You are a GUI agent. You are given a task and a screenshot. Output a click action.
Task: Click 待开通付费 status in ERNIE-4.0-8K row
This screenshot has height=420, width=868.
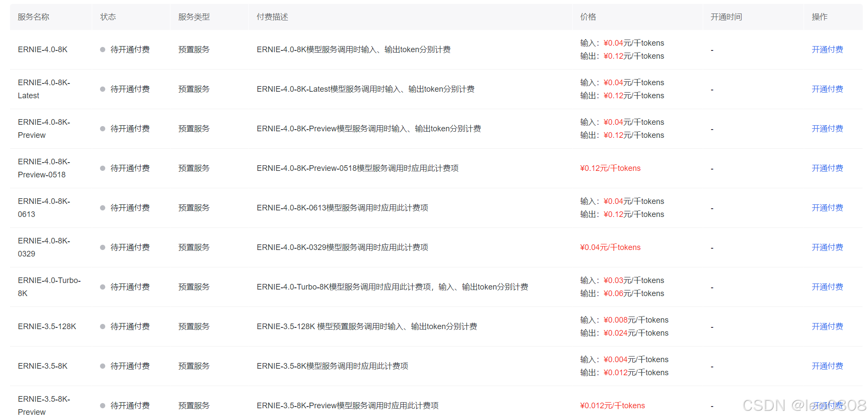[130, 50]
